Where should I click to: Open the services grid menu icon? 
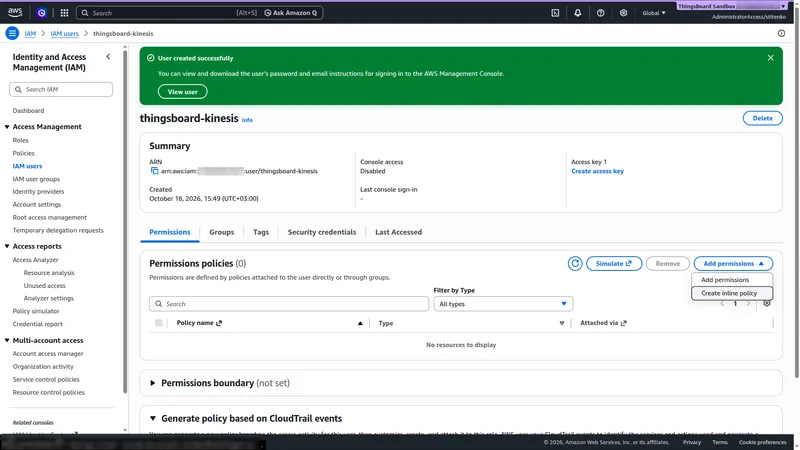point(64,13)
